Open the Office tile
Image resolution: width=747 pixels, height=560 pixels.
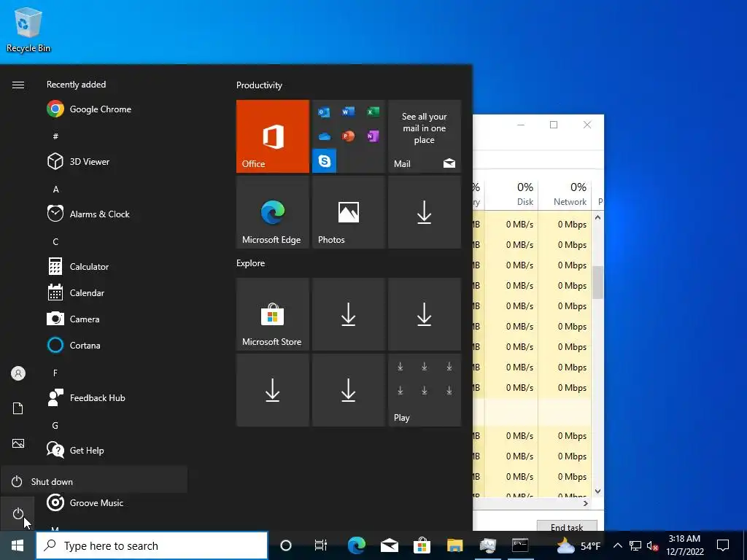[x=273, y=136]
